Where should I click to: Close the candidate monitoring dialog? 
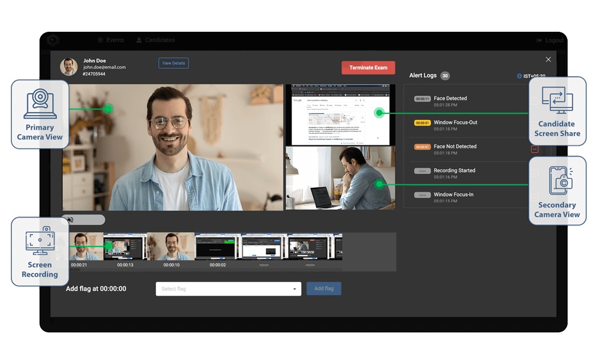coord(548,59)
